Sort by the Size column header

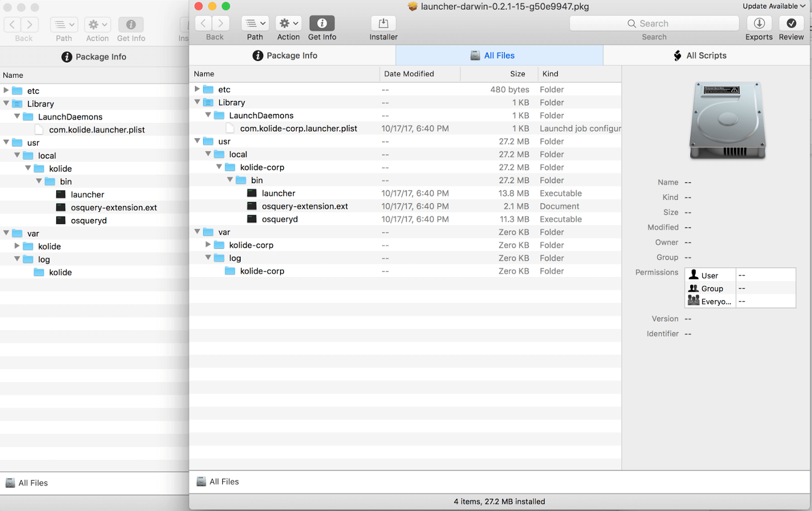499,74
